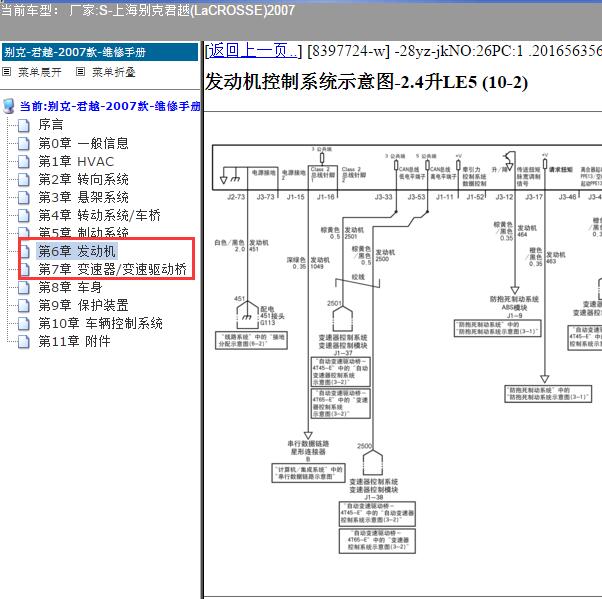Click the page icon beside 第7章 变速器/变速驱动桥
Image resolution: width=602 pixels, height=599 pixels.
(25, 270)
